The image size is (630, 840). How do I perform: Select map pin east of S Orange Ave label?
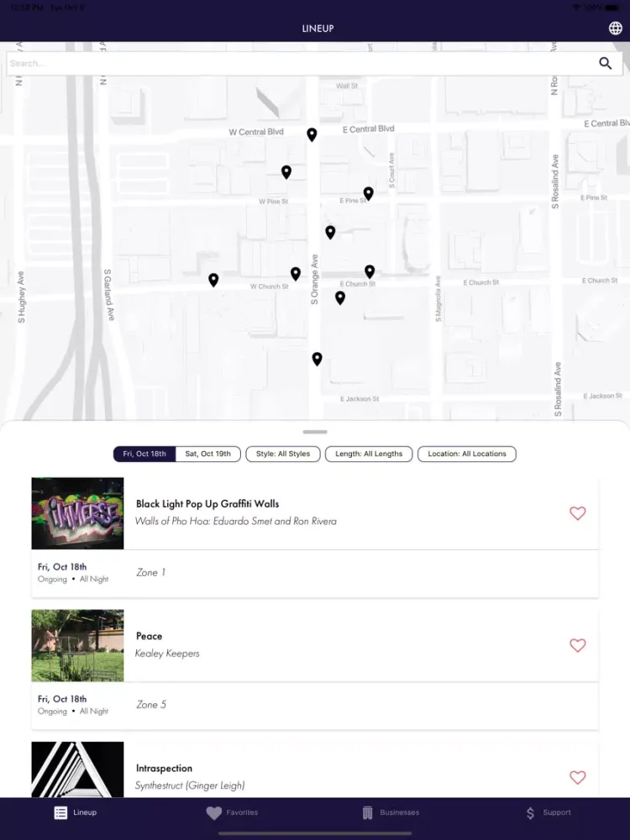(330, 232)
